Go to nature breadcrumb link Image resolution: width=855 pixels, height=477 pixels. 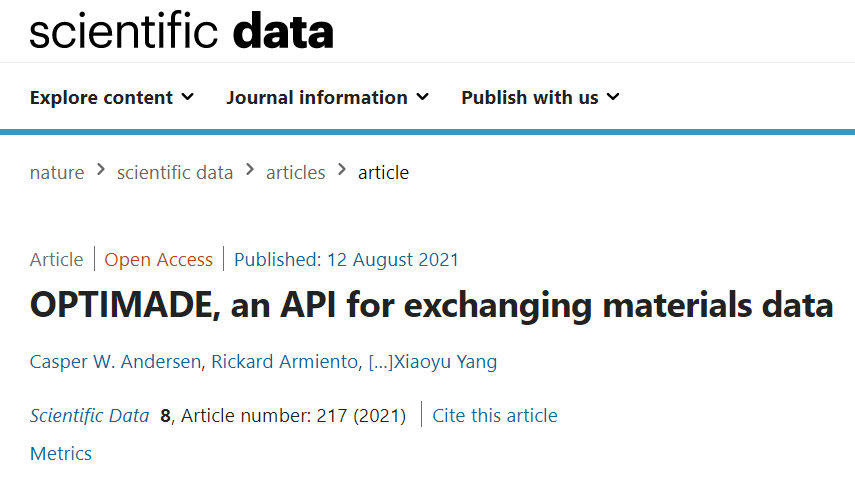(57, 173)
